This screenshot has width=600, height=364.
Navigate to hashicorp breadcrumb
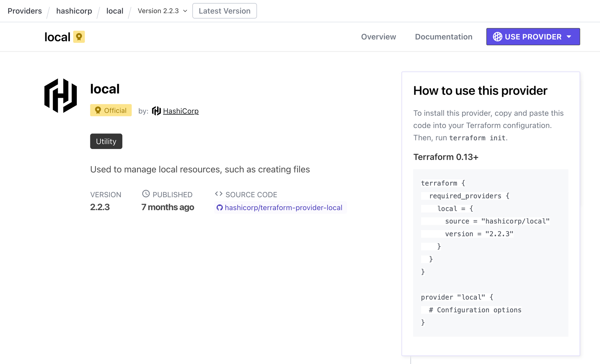(x=74, y=11)
